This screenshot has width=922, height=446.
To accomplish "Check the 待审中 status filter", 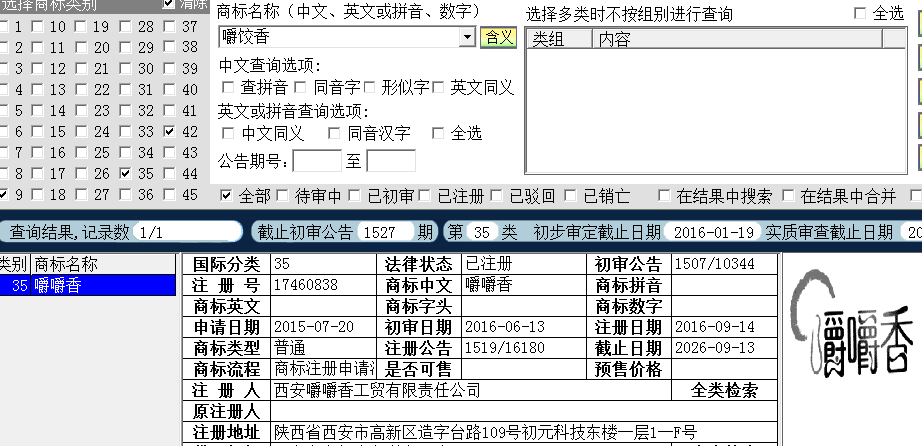I will (282, 196).
